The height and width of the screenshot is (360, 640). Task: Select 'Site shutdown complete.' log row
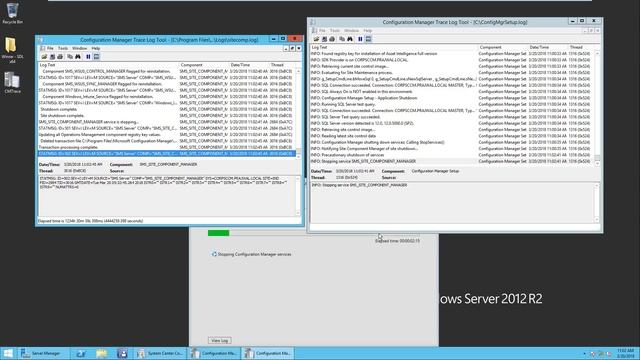[167, 116]
